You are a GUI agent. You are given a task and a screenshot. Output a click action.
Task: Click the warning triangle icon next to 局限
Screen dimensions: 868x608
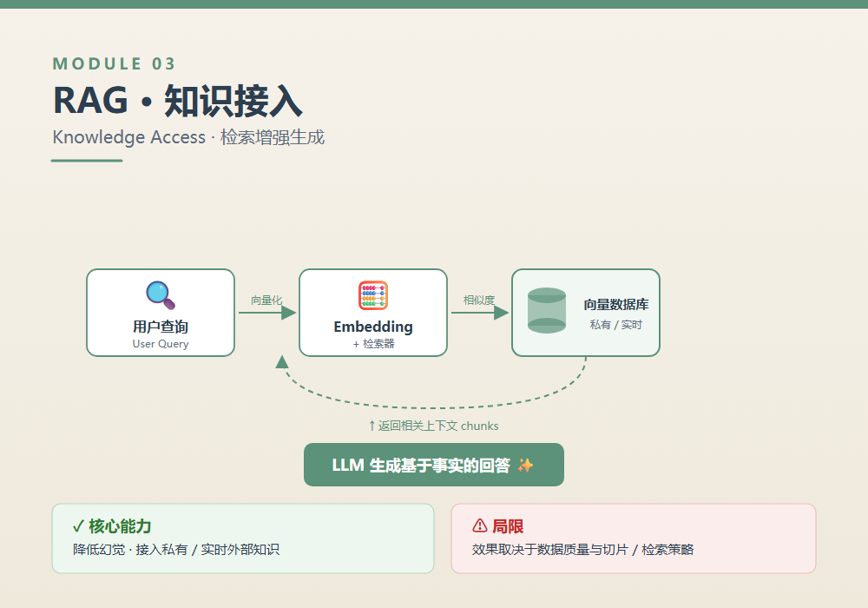pyautogui.click(x=479, y=525)
